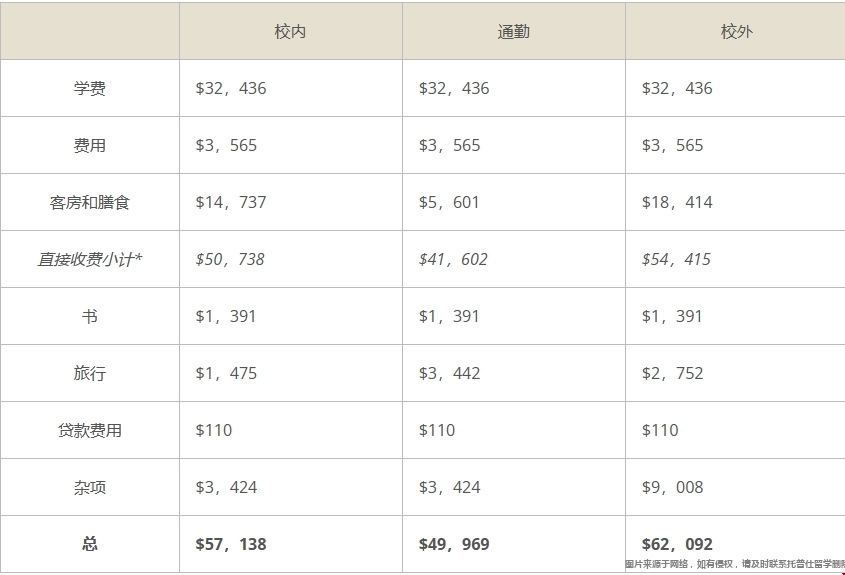Viewport: 845px width, 575px height.
Task: Click the image source watermark text
Action: [735, 564]
